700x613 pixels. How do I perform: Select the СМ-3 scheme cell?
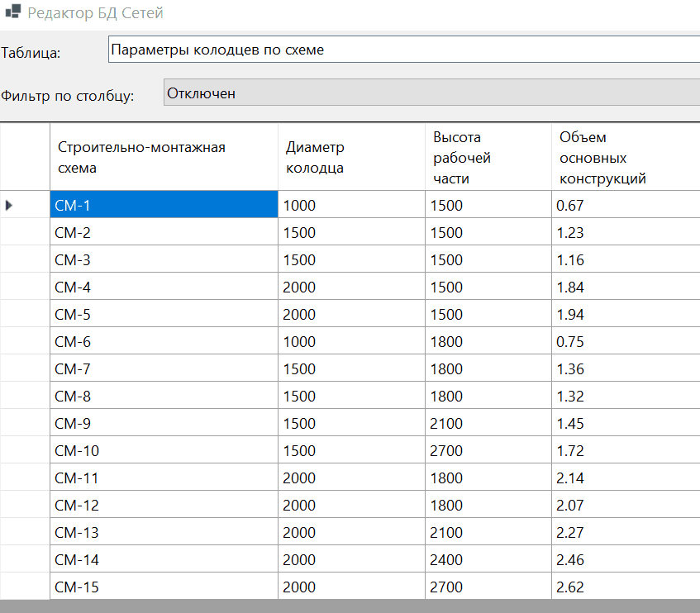[164, 259]
